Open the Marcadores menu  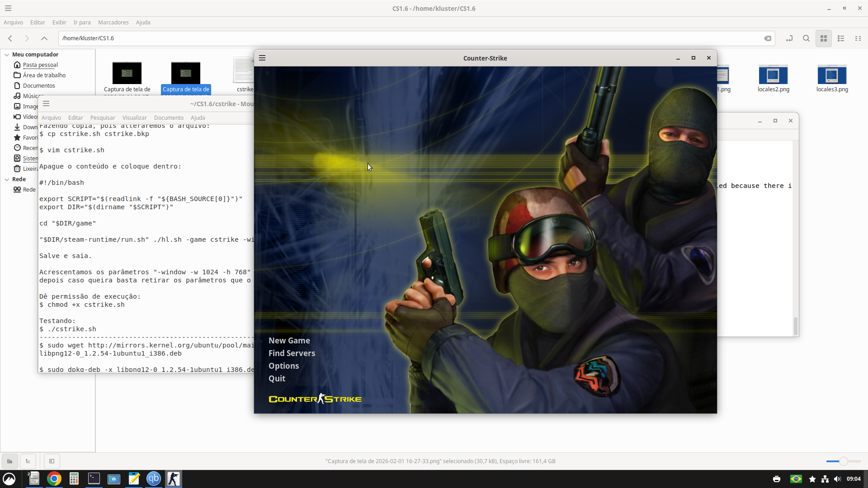pos(113,22)
